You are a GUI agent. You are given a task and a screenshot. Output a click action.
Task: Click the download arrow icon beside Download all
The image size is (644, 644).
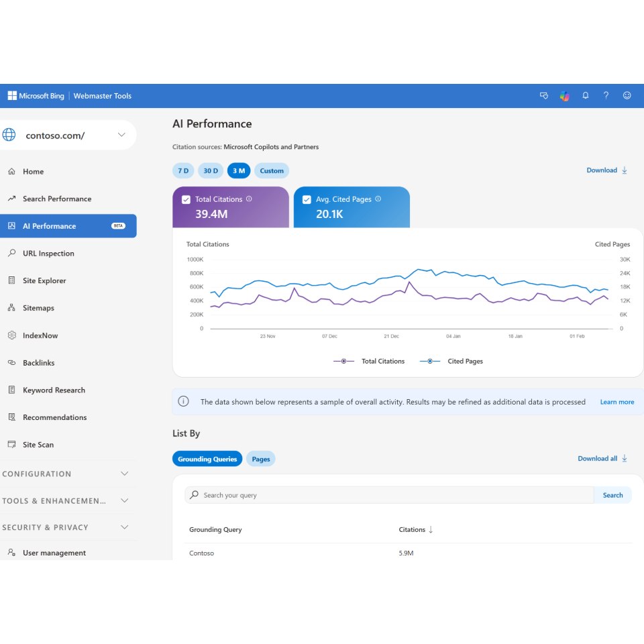click(625, 459)
